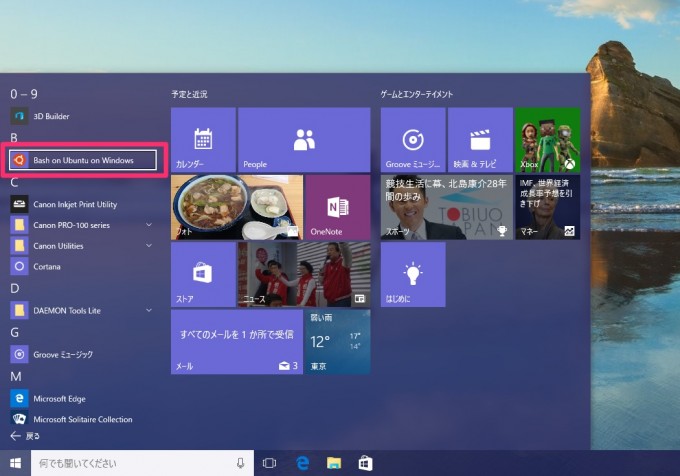Image resolution: width=680 pixels, height=476 pixels.
Task: Open the マネー money tile
Action: (x=548, y=207)
